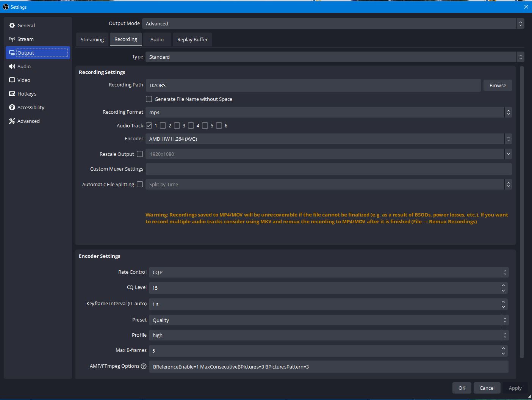The image size is (532, 400).
Task: Click the Output icon in the sidebar
Action: 12,53
